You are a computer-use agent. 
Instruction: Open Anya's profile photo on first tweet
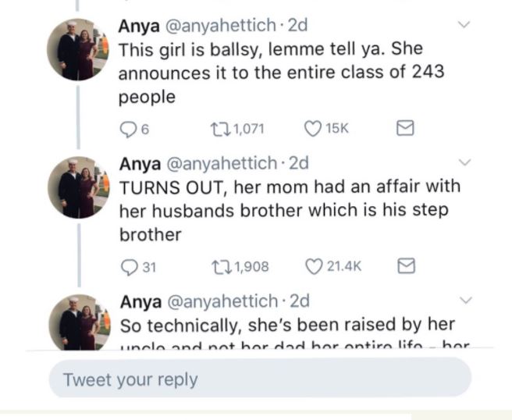76,50
